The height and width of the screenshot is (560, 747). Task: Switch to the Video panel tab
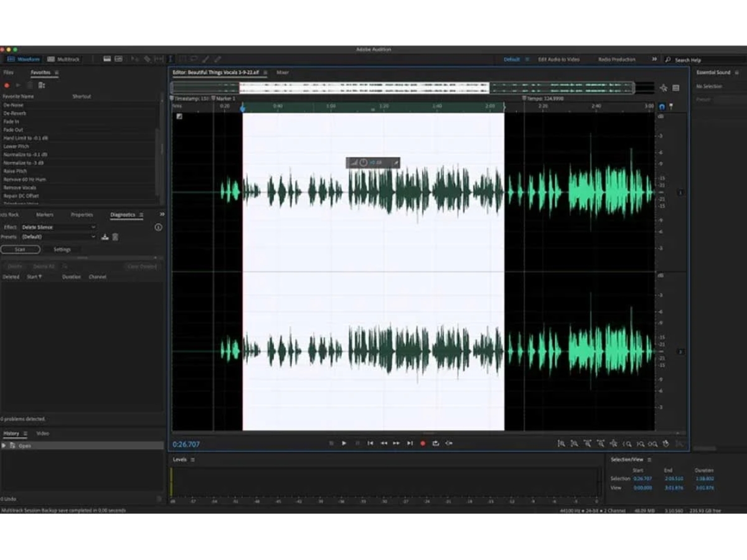click(x=42, y=433)
